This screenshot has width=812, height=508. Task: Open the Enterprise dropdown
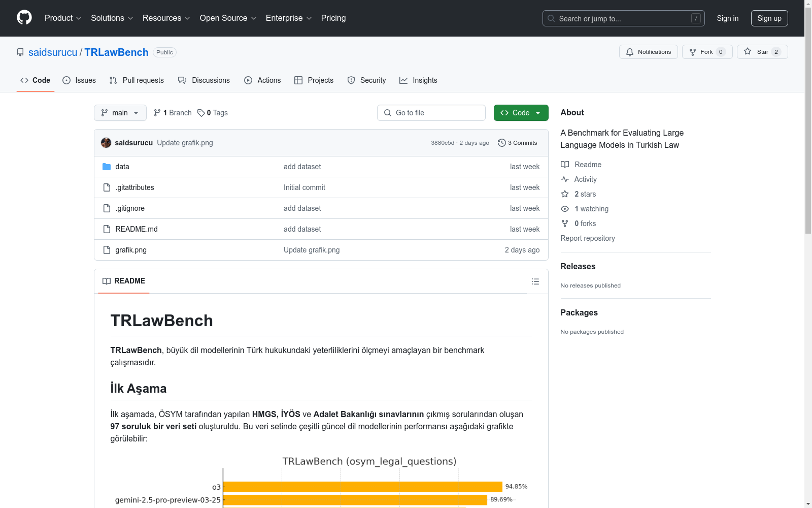(289, 18)
